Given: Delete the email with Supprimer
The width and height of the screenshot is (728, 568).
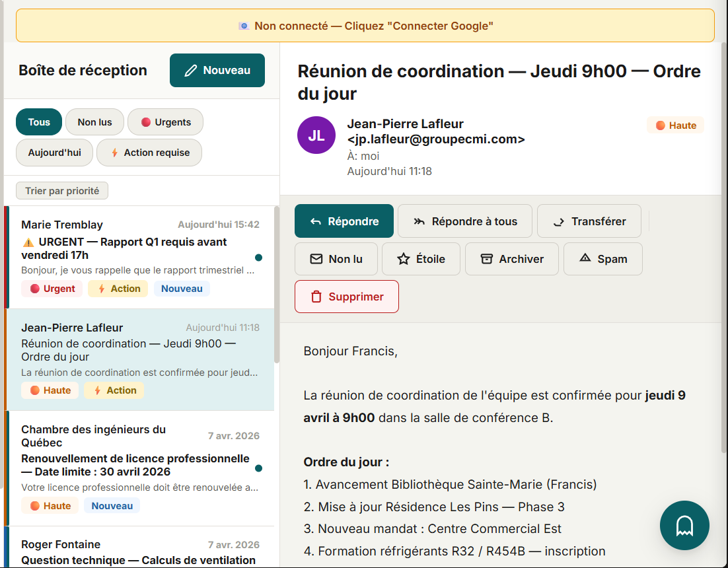Looking at the screenshot, I should click(346, 297).
